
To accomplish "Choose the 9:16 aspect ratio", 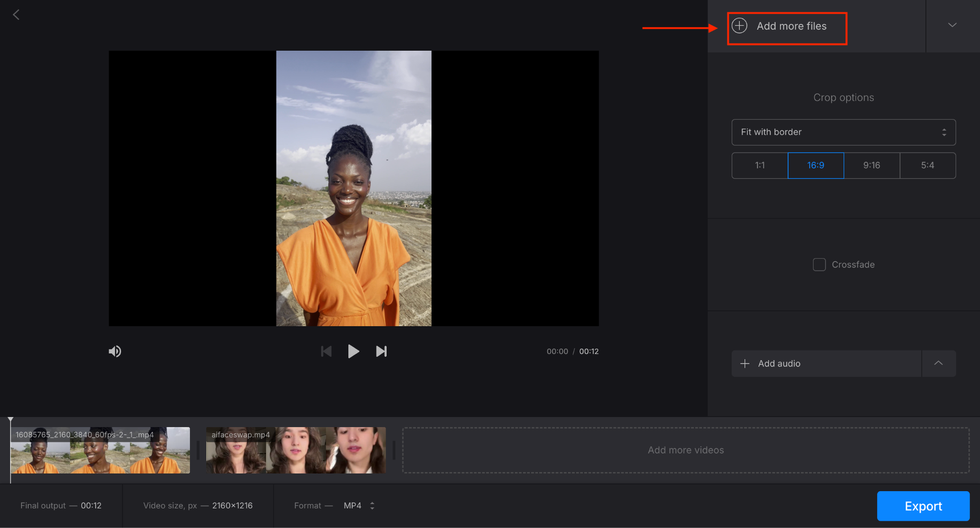I will coord(872,165).
